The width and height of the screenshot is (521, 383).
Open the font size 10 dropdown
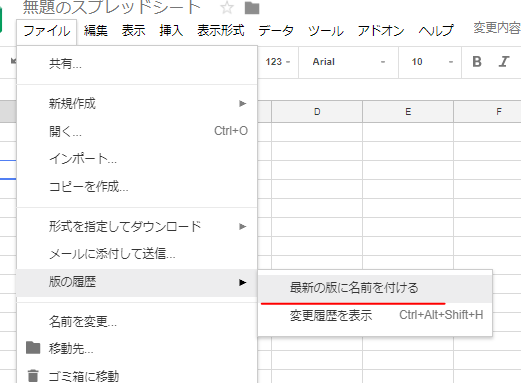(431, 62)
